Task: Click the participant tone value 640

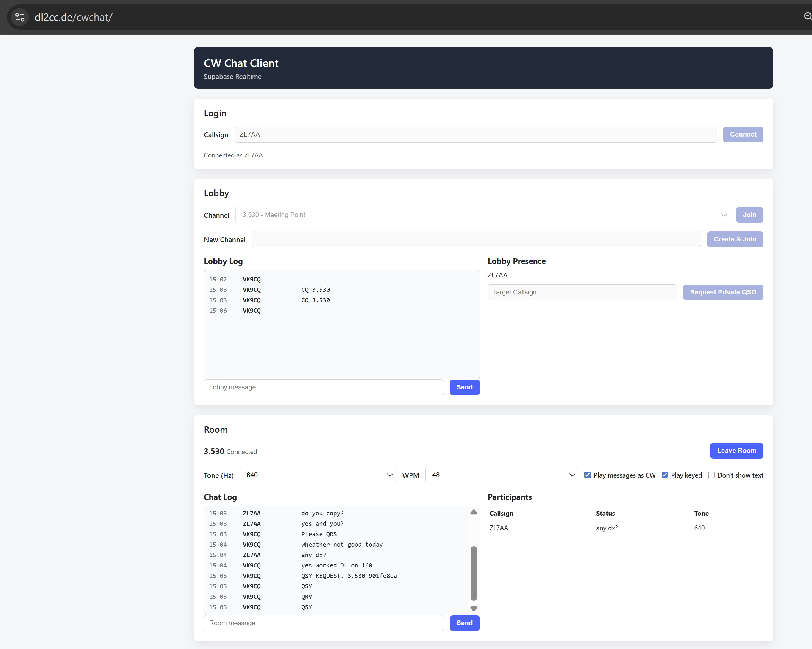Action: pyautogui.click(x=699, y=528)
